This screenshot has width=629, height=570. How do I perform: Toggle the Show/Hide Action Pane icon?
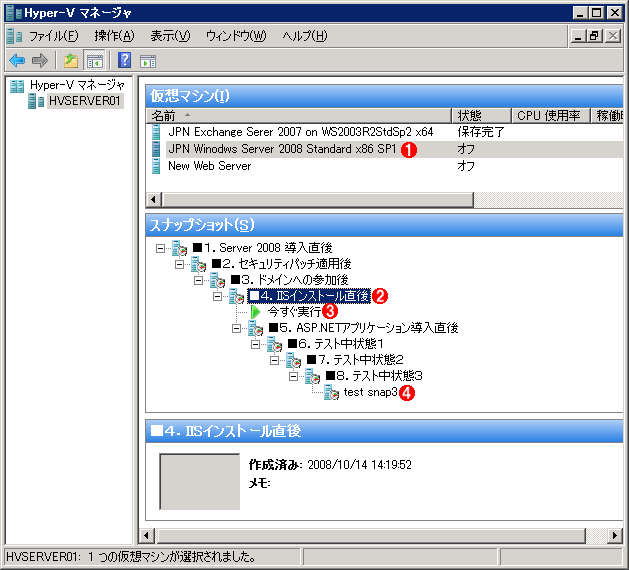pyautogui.click(x=148, y=61)
